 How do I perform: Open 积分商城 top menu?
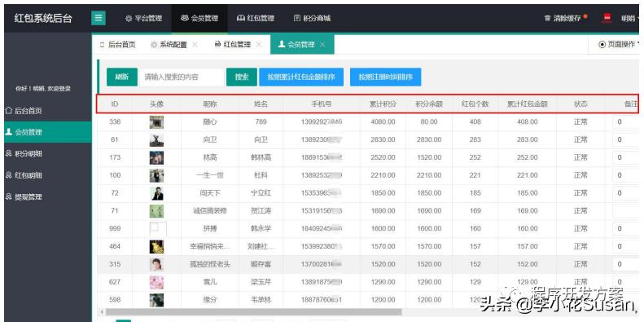(x=312, y=19)
